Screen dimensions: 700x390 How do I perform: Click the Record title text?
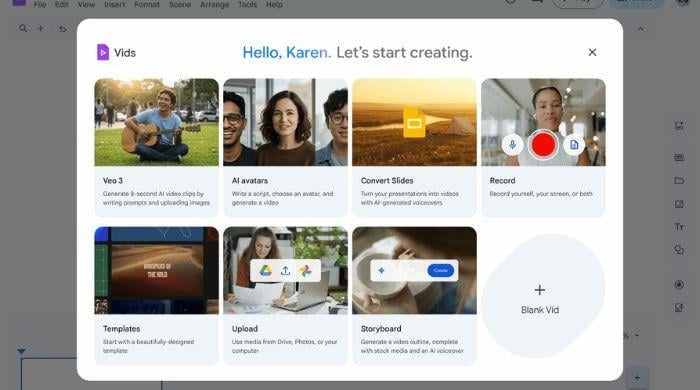[502, 180]
